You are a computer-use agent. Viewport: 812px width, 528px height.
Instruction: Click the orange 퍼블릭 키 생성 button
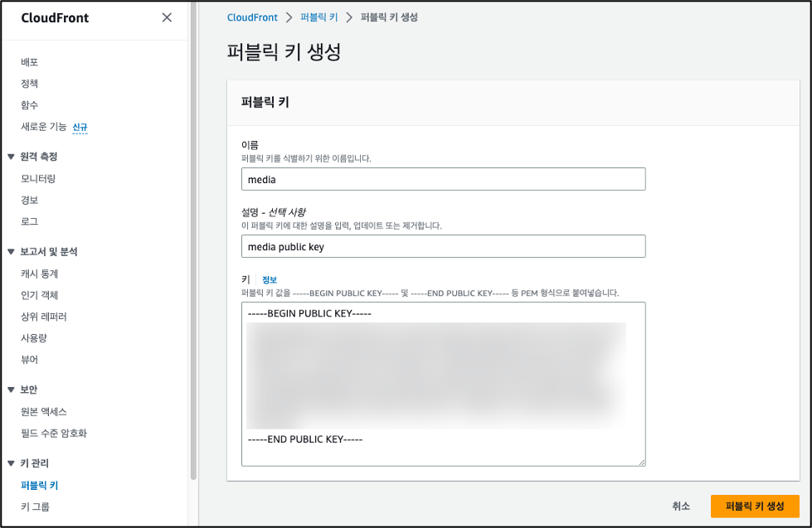755,506
